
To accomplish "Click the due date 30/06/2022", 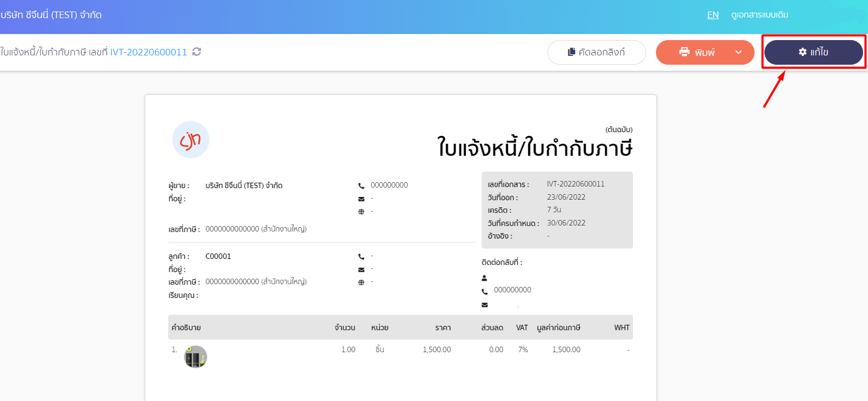I will point(566,223).
